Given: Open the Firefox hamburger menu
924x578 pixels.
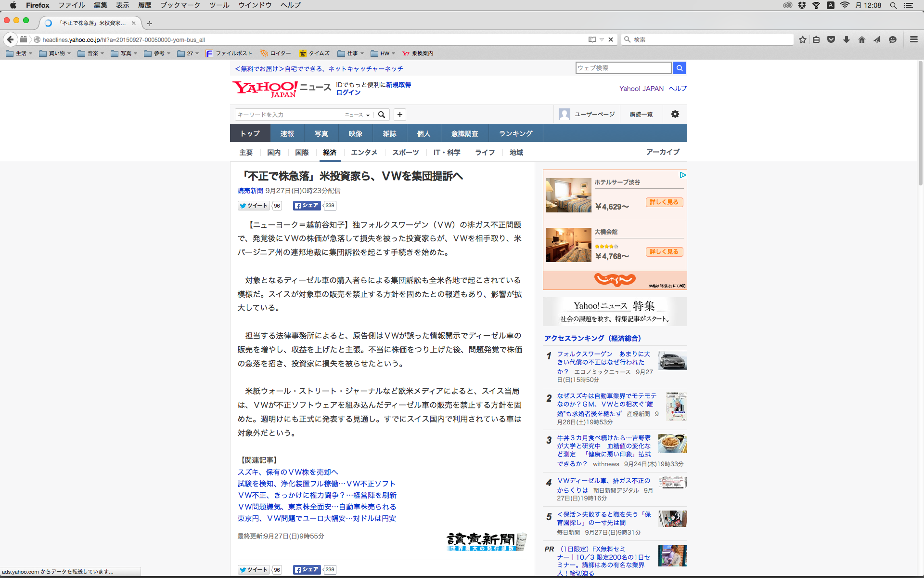Looking at the screenshot, I should (913, 39).
